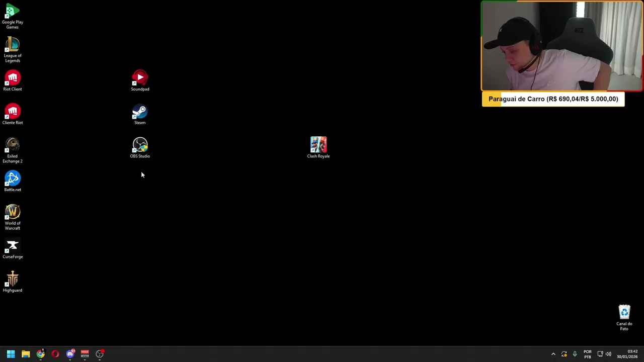Select the Highguard desktop icon
The image size is (644, 362).
coord(13,282)
